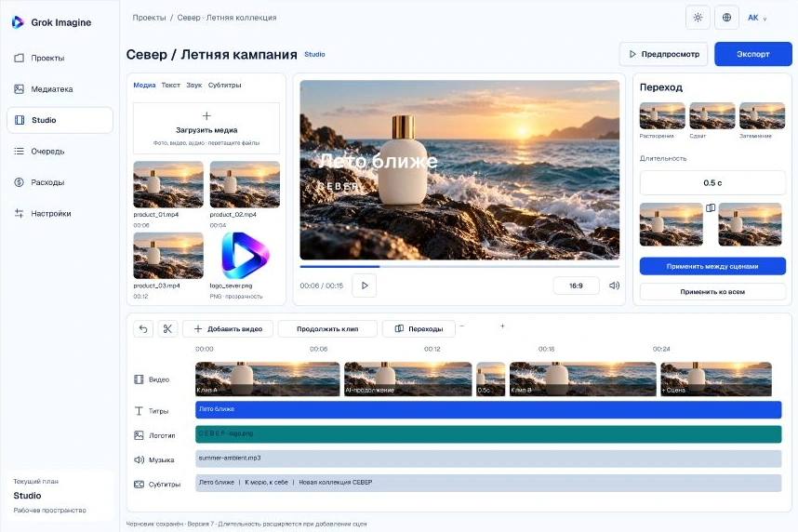Click the preview progress bar
Image resolution: width=798 pixels, height=532 pixels.
click(459, 266)
